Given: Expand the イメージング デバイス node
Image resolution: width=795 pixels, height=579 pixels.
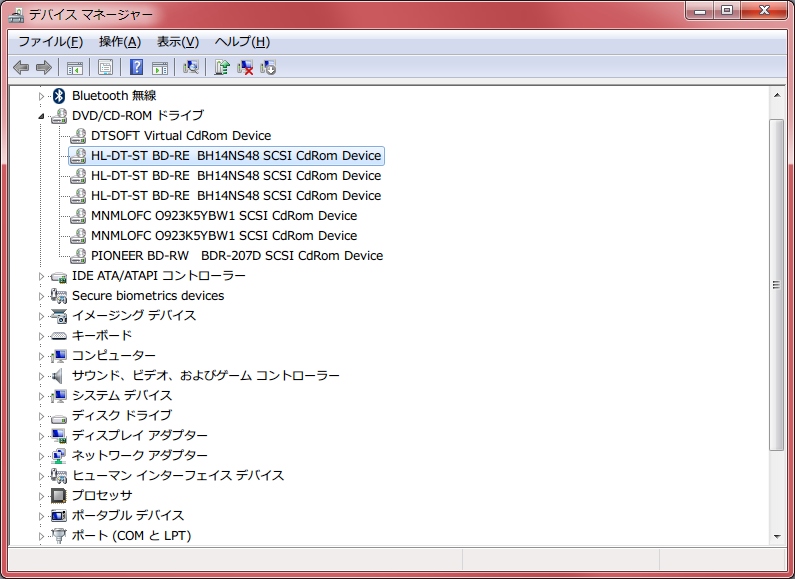Looking at the screenshot, I should tap(42, 316).
